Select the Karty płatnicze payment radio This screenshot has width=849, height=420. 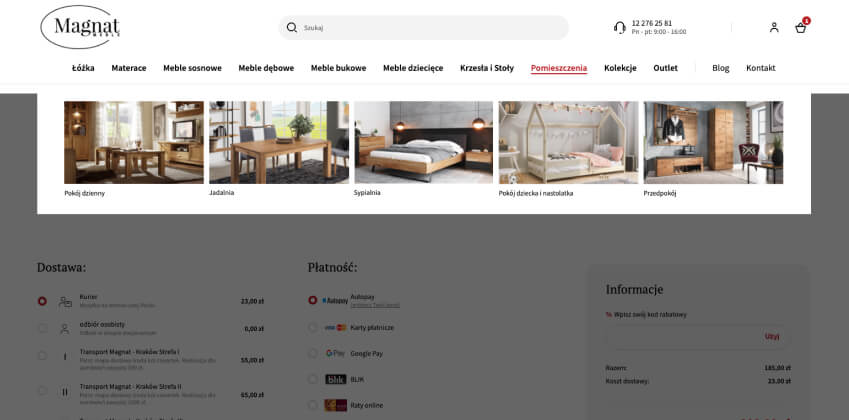[x=312, y=327]
